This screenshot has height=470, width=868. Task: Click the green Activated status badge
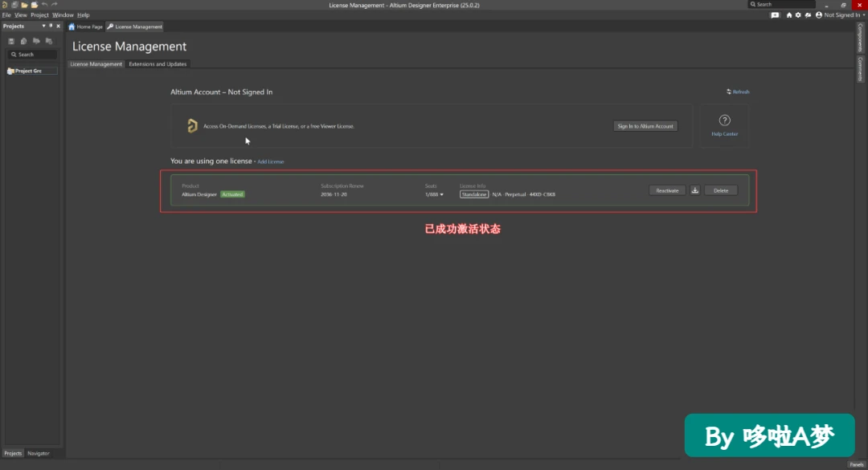(x=232, y=194)
